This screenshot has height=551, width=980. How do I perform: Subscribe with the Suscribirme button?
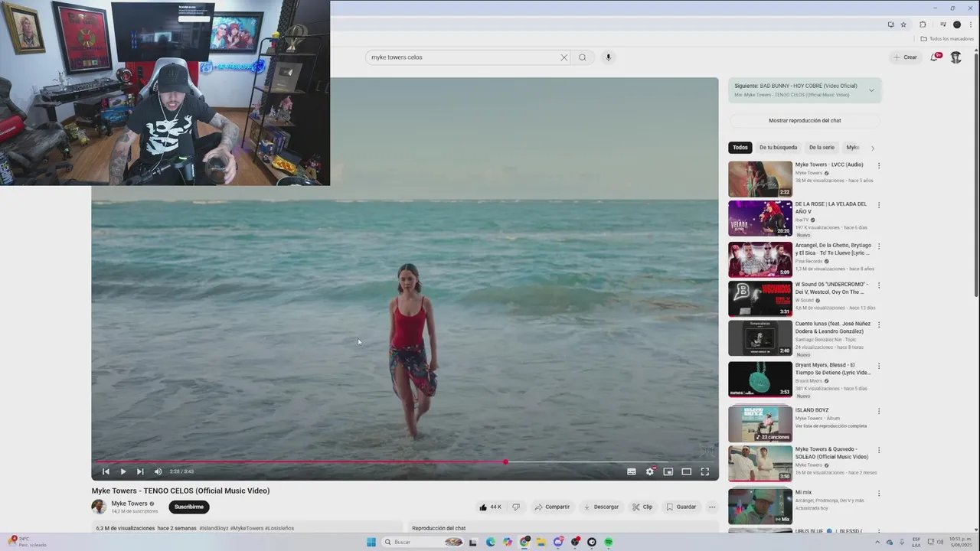point(189,507)
